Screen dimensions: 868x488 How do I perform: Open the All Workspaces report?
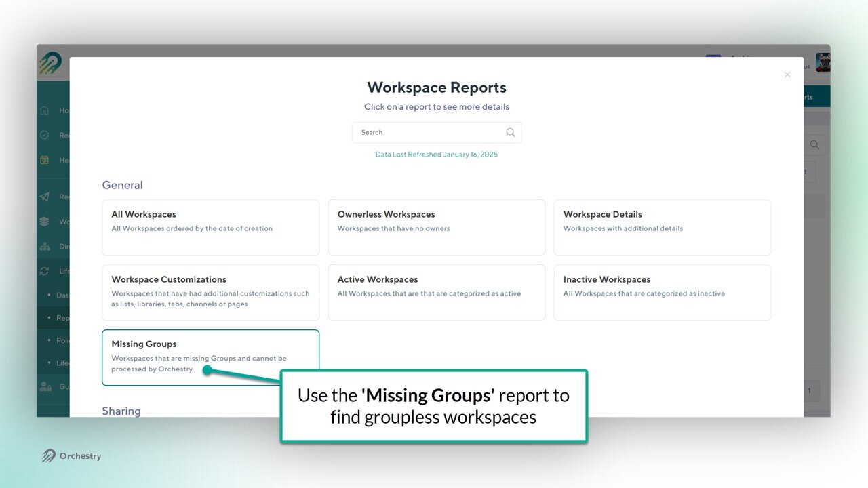click(210, 227)
